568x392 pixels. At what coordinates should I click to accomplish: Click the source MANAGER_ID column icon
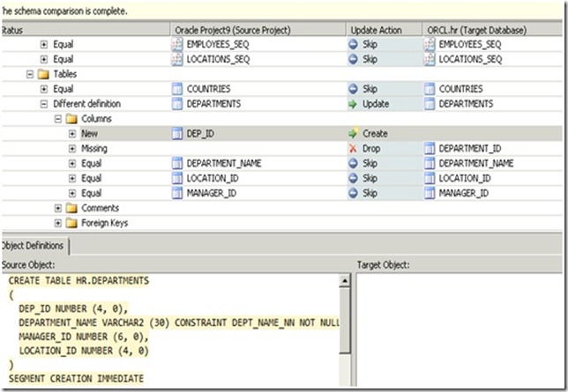(176, 193)
